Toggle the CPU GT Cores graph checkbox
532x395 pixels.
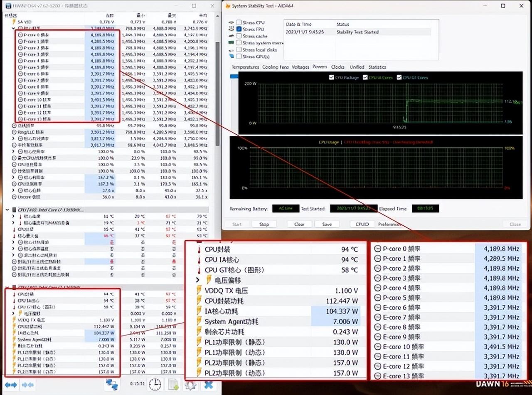click(x=399, y=77)
